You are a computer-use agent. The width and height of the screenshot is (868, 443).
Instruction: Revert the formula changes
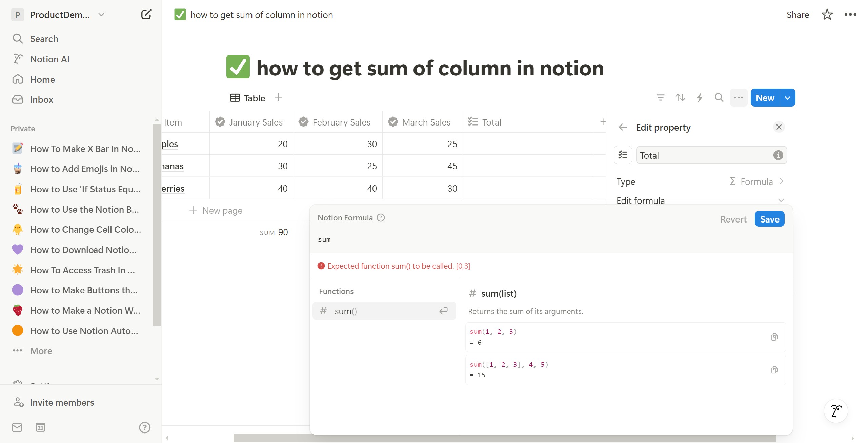point(733,219)
